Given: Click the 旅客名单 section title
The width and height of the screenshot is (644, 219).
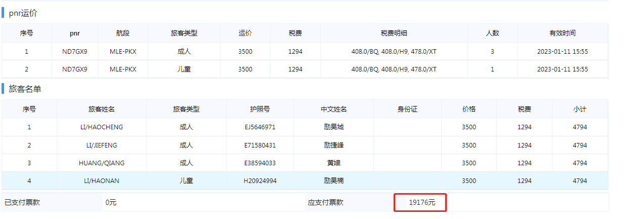Looking at the screenshot, I should [25, 89].
